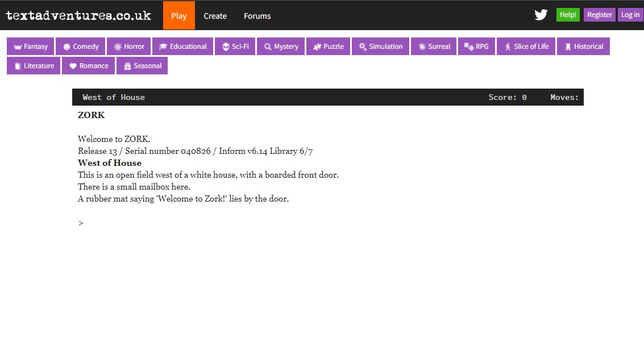Screen dimensions: 644x339
Task: Browse the Mystery magnifier category
Action: tap(281, 47)
